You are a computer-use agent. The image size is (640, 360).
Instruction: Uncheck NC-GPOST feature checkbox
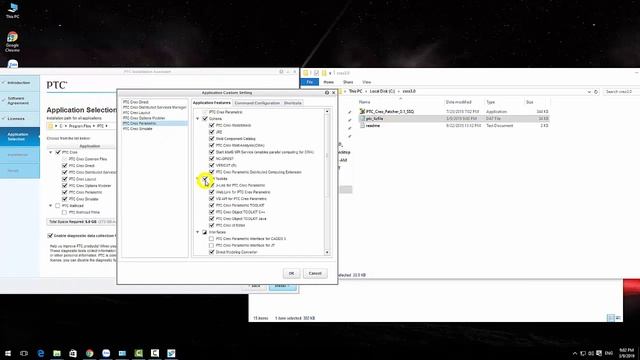click(211, 159)
